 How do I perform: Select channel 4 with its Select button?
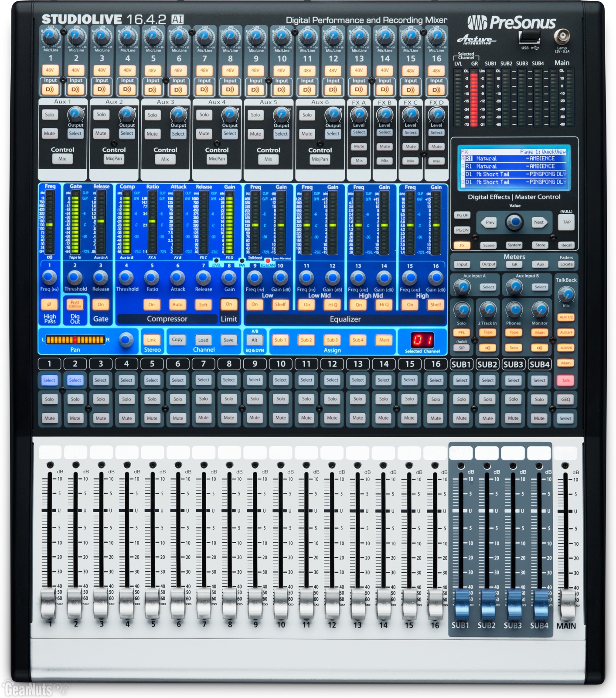click(126, 380)
